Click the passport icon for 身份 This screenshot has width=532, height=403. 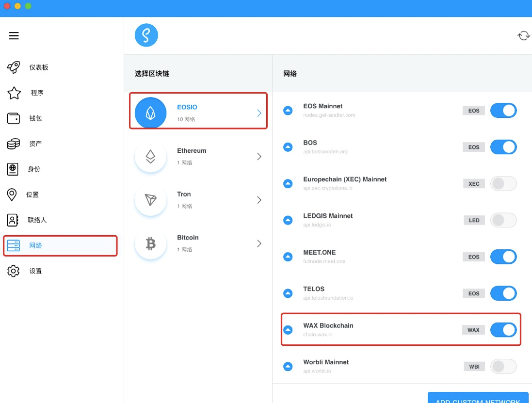coord(13,169)
